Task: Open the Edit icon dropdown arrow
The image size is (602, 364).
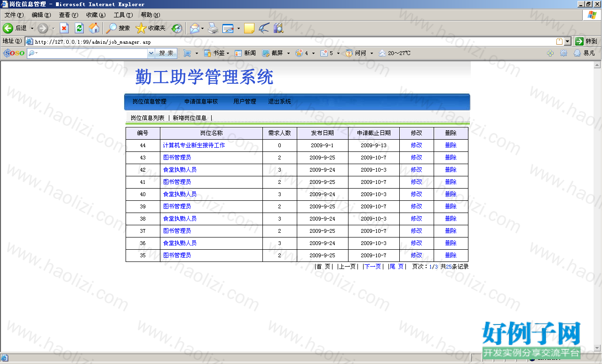Action: pos(238,28)
